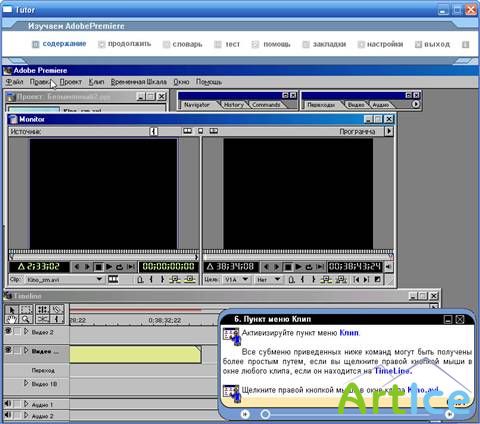Toggle the lock box on Видео 2
This screenshot has width=480, height=424.
[x=17, y=331]
